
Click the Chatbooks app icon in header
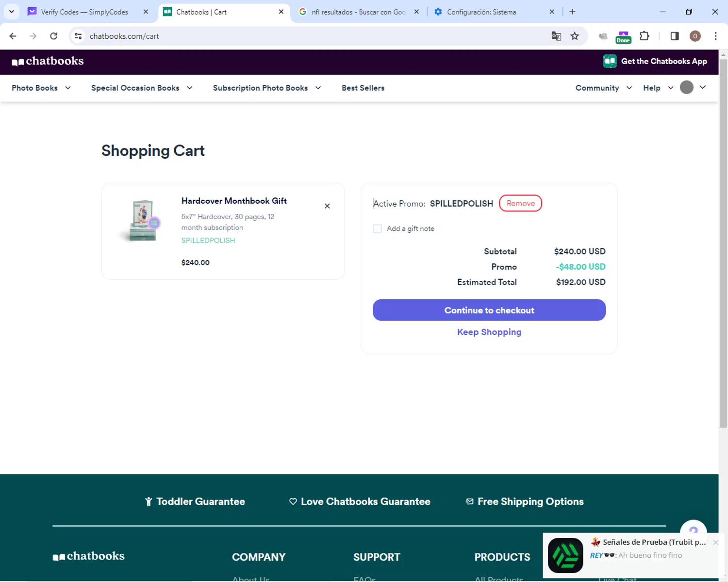(x=610, y=61)
